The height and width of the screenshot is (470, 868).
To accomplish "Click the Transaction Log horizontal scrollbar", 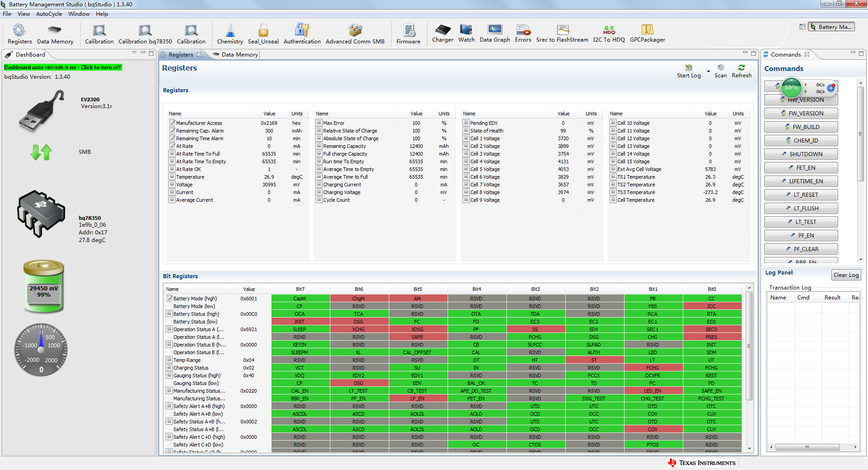I will 807,447.
